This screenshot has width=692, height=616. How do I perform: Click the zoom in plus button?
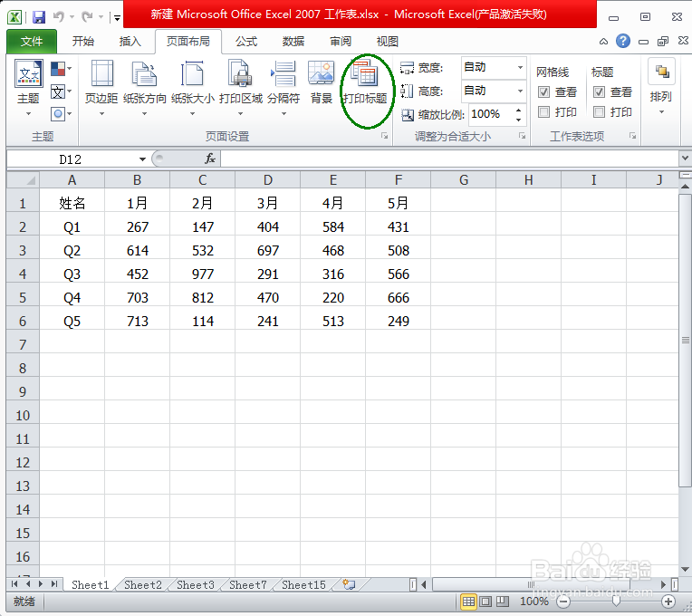pyautogui.click(x=668, y=602)
